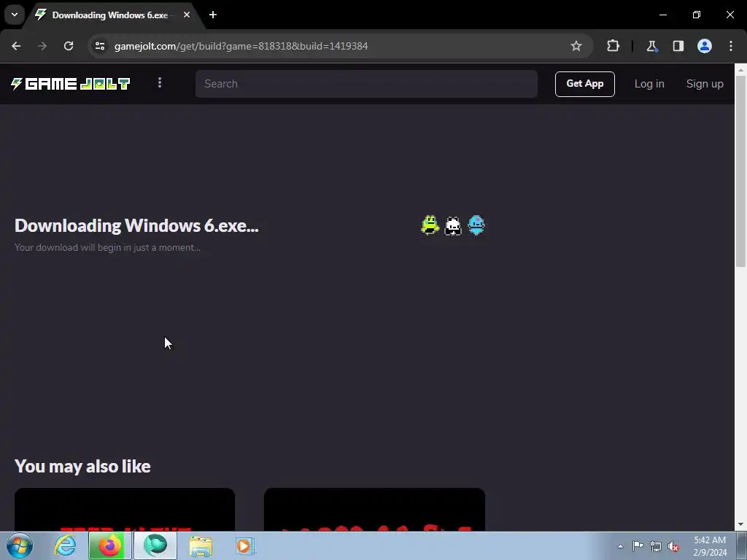Open the three-dot menu beside Game Jolt logo
747x560 pixels.
[160, 83]
